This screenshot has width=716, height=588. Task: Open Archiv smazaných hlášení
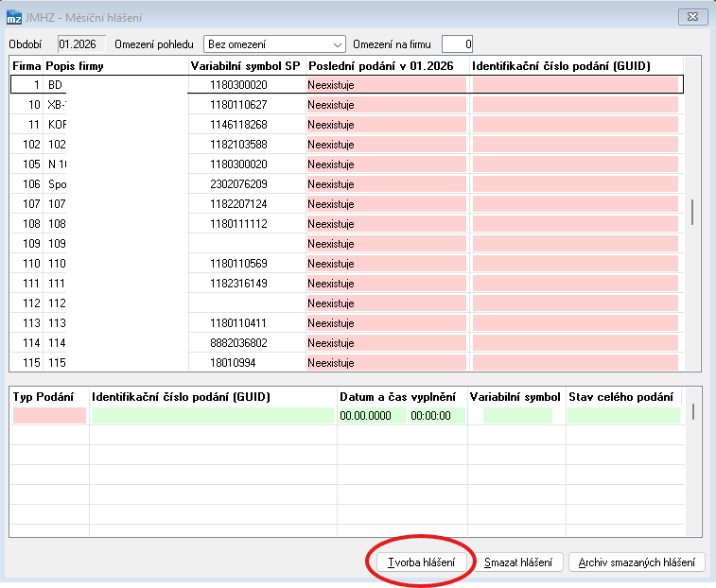pyautogui.click(x=637, y=562)
